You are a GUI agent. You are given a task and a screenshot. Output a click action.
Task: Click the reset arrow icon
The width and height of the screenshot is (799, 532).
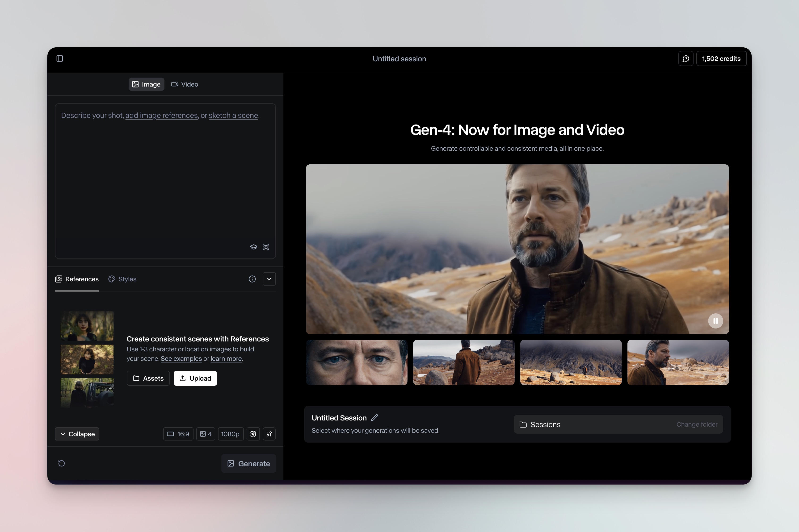[61, 463]
